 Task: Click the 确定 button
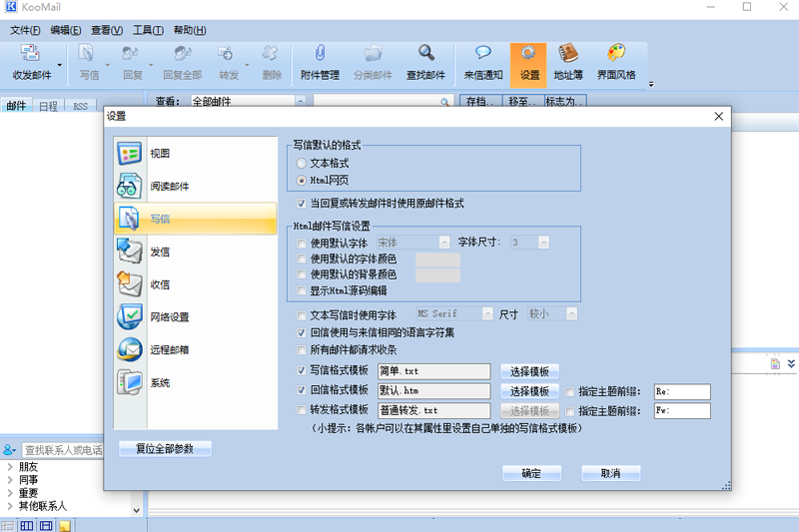(531, 473)
